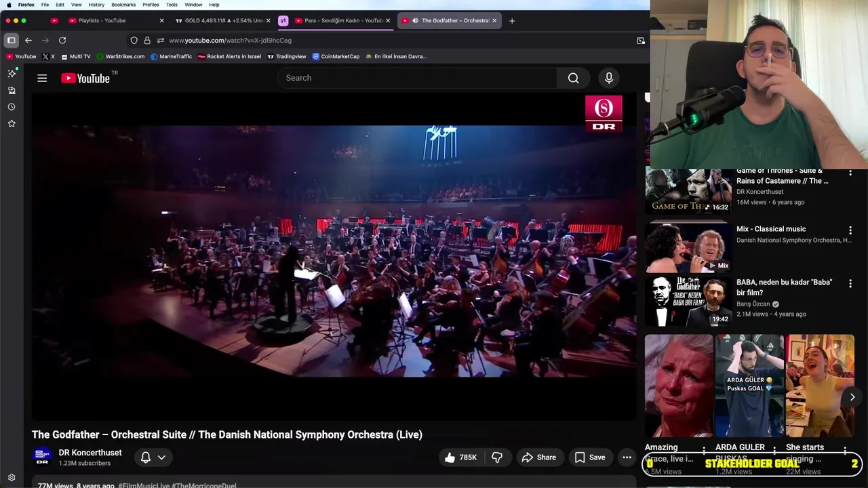Click the orchestra video player

click(334, 256)
